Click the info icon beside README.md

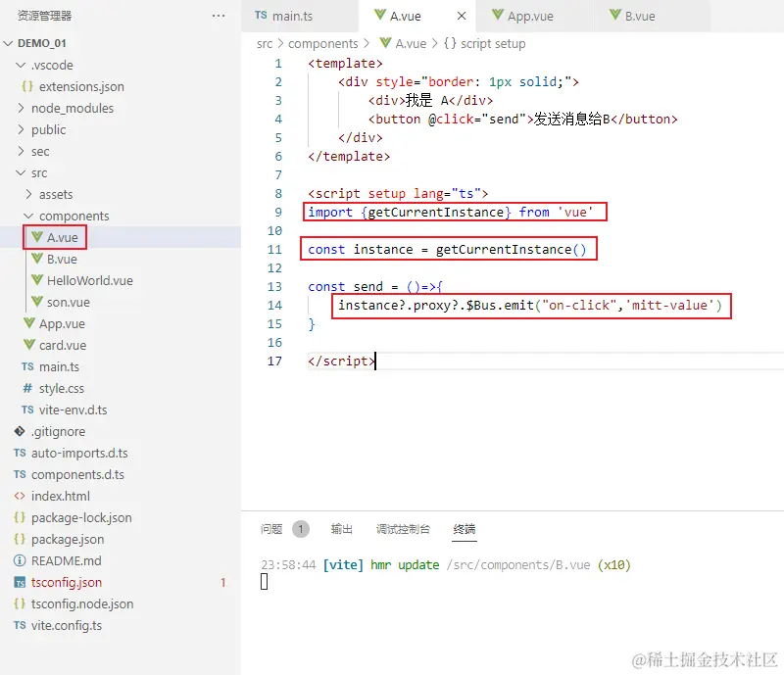[20, 560]
